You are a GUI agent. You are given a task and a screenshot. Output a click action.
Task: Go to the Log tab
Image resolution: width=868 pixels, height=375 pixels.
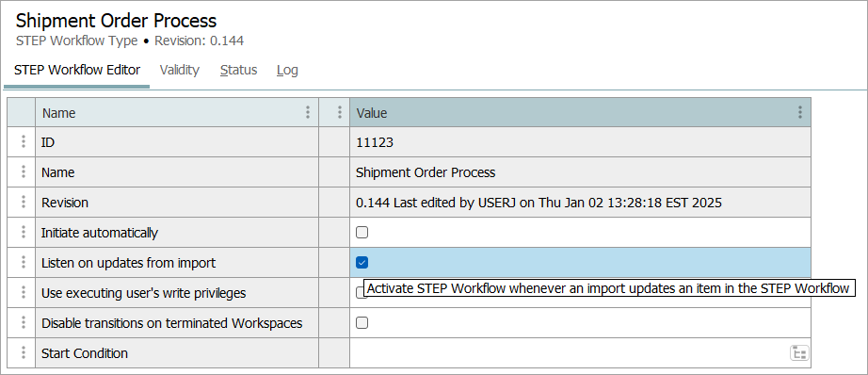[x=287, y=71]
